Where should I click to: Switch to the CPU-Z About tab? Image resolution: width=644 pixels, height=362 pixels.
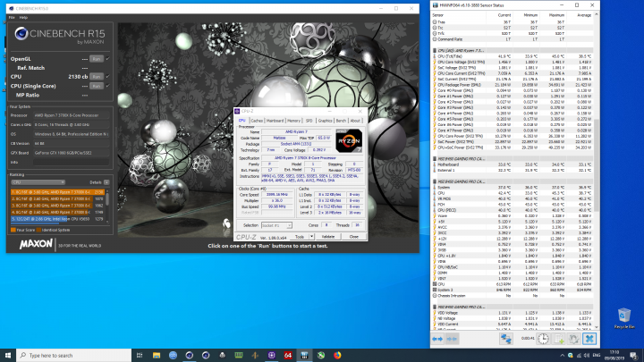point(355,121)
